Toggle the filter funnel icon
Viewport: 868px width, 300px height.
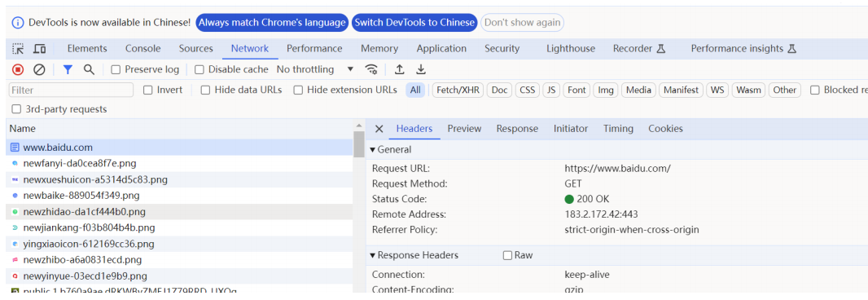tap(68, 69)
